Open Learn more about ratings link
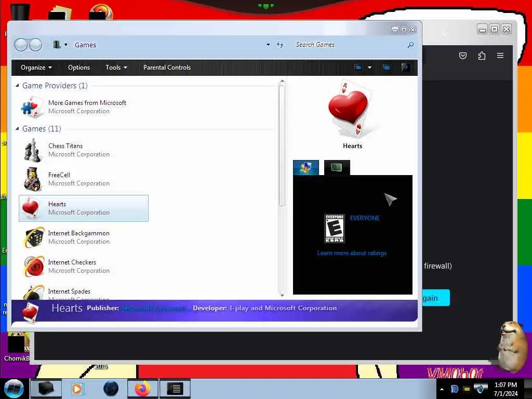 point(352,253)
